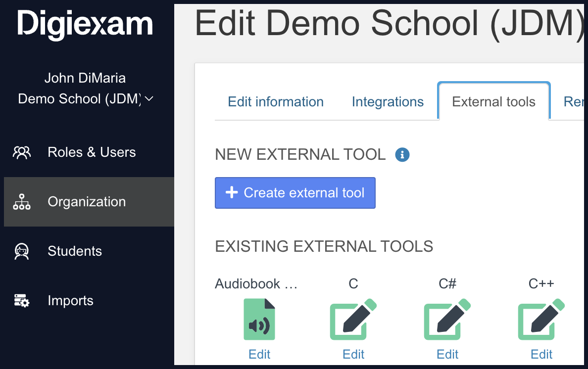Image resolution: width=588 pixels, height=369 pixels.
Task: Click the C++ tool name label
Action: point(541,283)
